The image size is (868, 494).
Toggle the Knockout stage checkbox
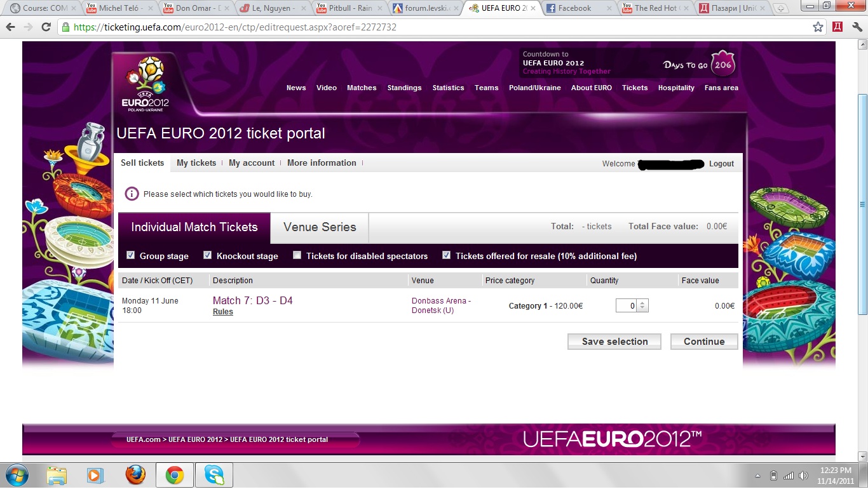207,255
